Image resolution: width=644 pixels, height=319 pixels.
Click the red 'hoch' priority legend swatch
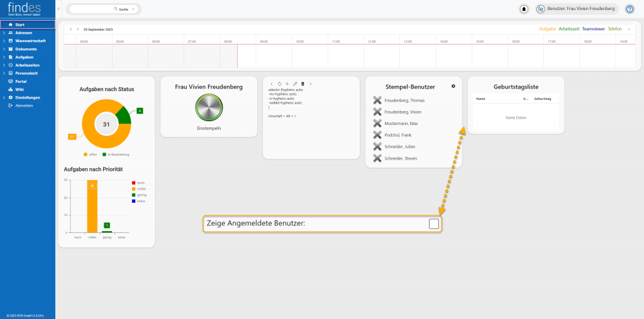133,183
